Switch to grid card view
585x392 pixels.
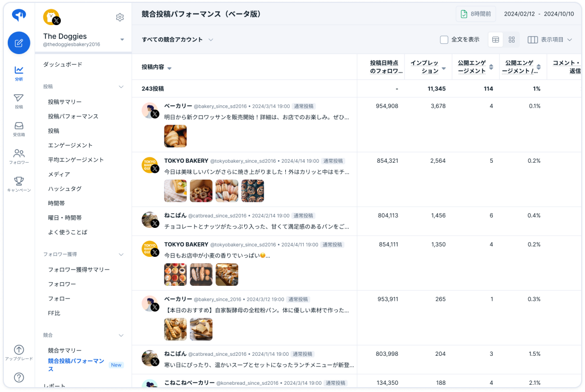tap(512, 40)
